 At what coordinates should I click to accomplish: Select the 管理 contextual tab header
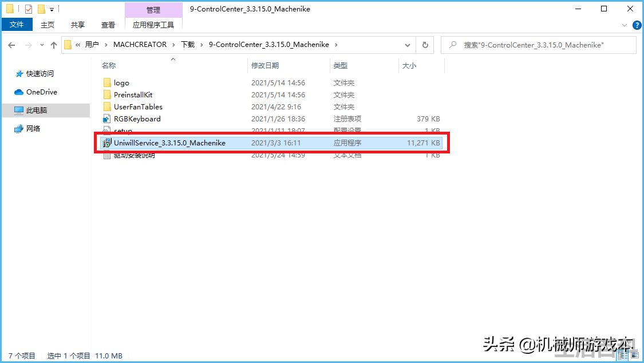click(x=153, y=9)
